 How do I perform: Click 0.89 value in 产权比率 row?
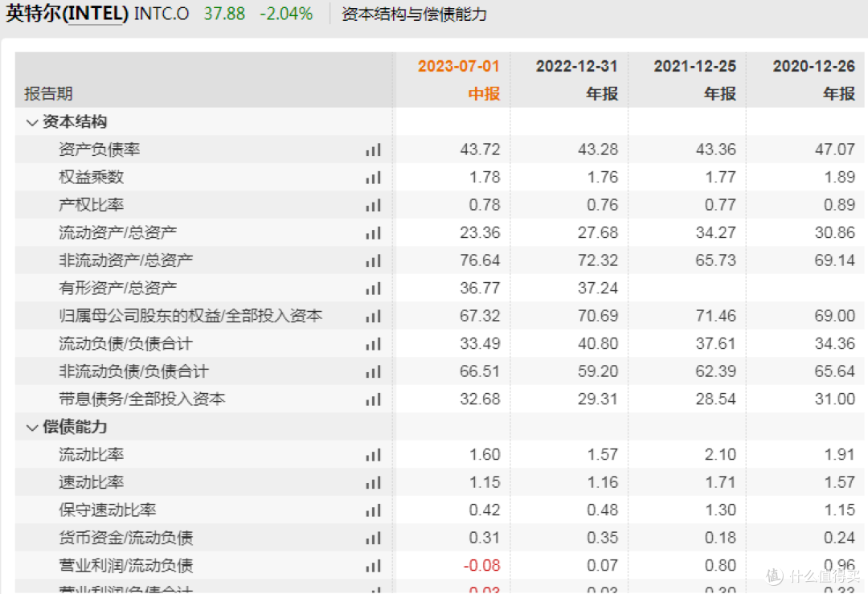tap(840, 205)
